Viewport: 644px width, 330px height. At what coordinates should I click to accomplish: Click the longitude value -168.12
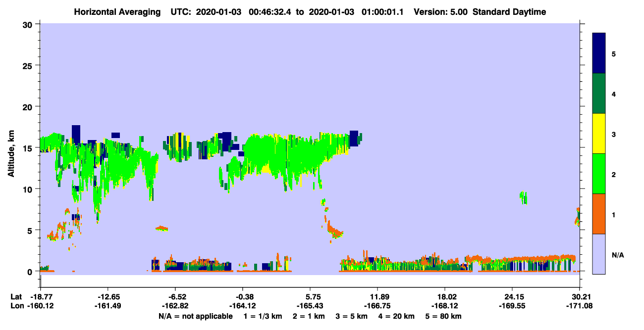click(x=445, y=306)
